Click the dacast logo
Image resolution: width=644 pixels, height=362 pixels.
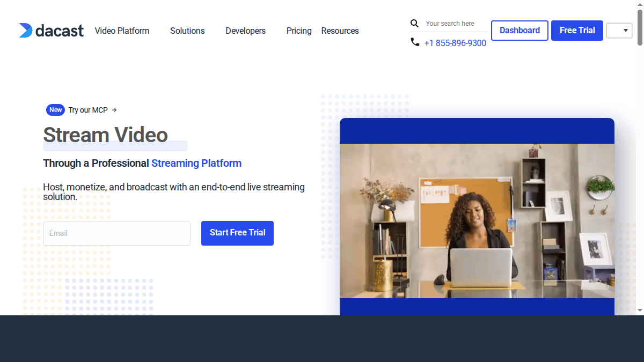coord(51,31)
